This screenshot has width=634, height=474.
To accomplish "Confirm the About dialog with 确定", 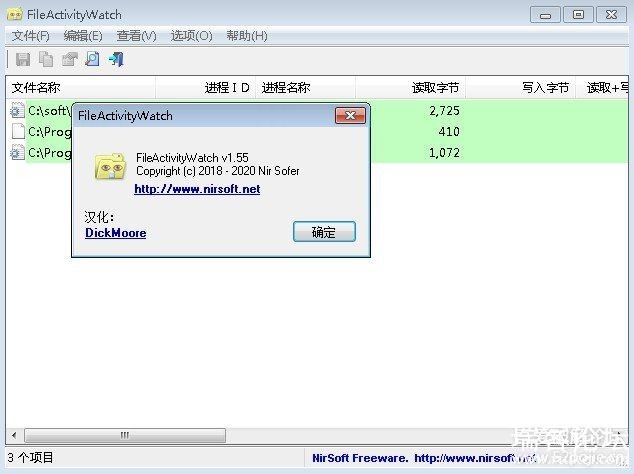I will (324, 232).
